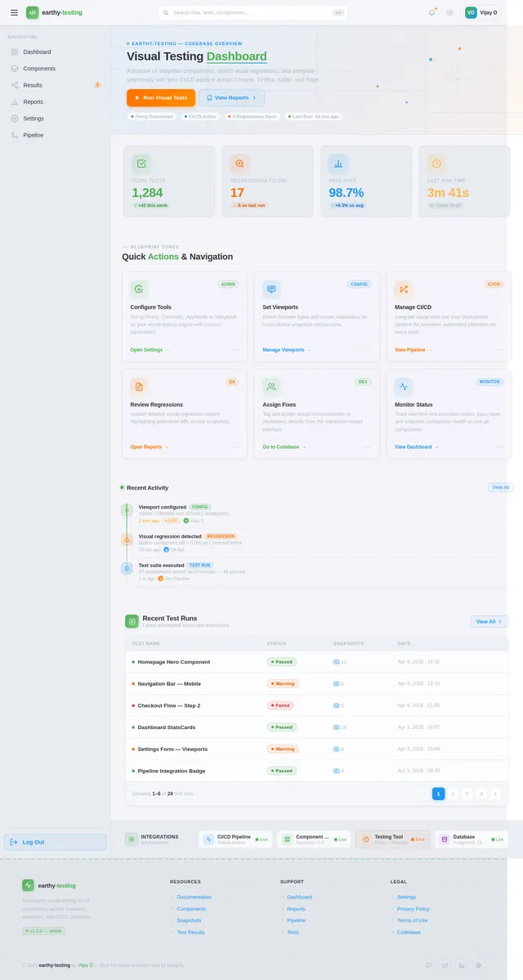
Task: Open the Vijay D user profile menu
Action: tap(482, 12)
